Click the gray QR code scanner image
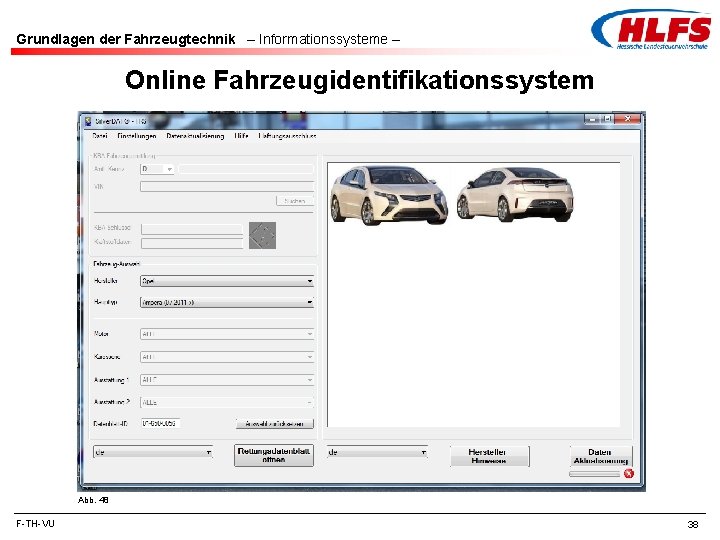720x540 pixels. pos(263,235)
